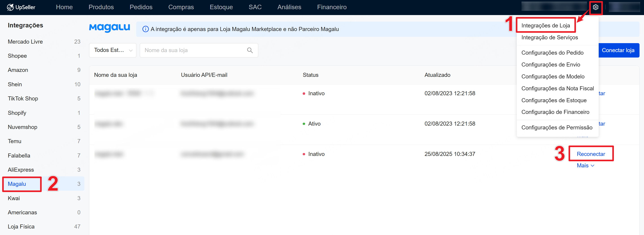Open Integrações de Loja menu entry
Screen dimensions: 644x235
point(545,26)
